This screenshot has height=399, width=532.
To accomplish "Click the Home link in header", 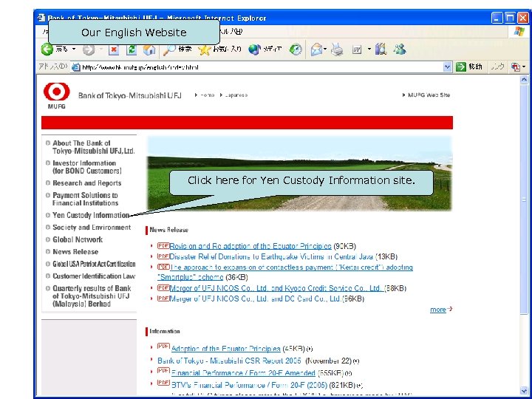I will pos(207,95).
